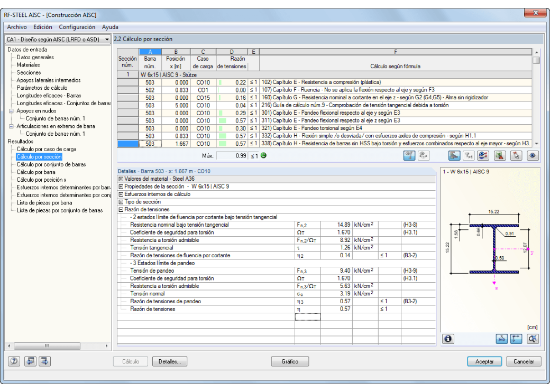Expand Esfuerzos internos de cálculo
The image size is (550, 392).
[121, 194]
